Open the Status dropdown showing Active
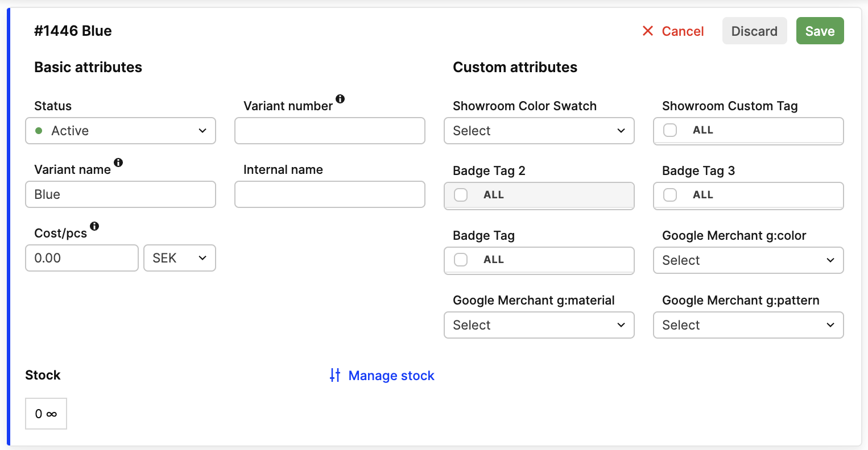This screenshot has height=450, width=868. [x=121, y=131]
